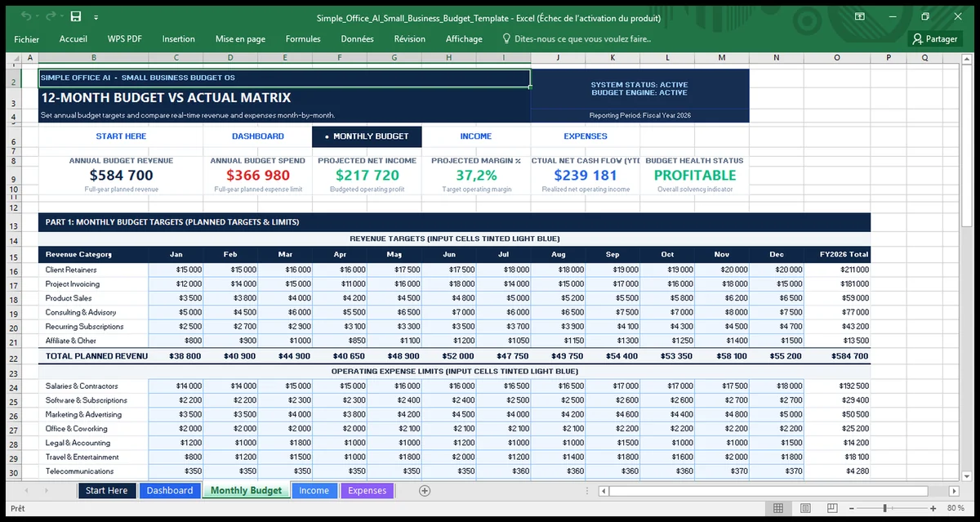
Task: Open the Expenses sheet tab
Action: click(x=367, y=490)
